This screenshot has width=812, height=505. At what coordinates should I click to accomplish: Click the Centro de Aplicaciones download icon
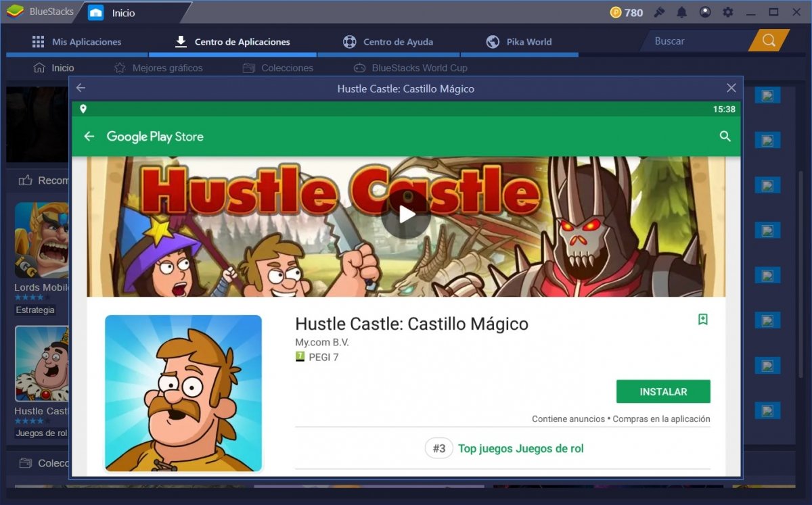181,42
